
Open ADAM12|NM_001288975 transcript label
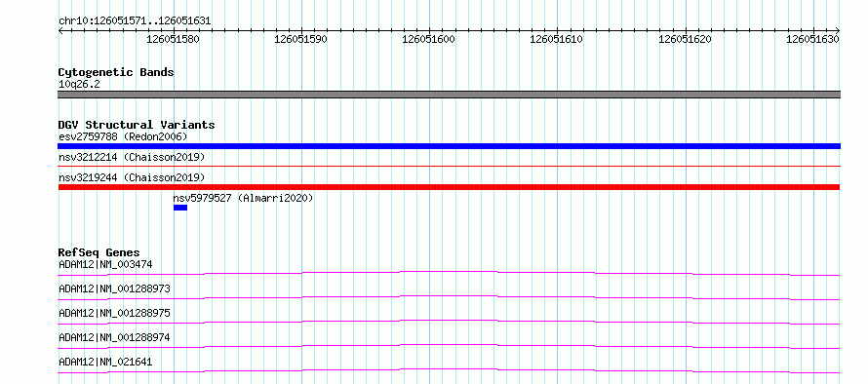point(114,313)
